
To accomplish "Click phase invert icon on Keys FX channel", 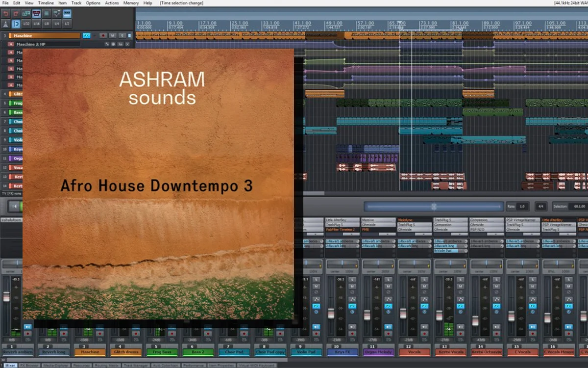I will click(352, 292).
